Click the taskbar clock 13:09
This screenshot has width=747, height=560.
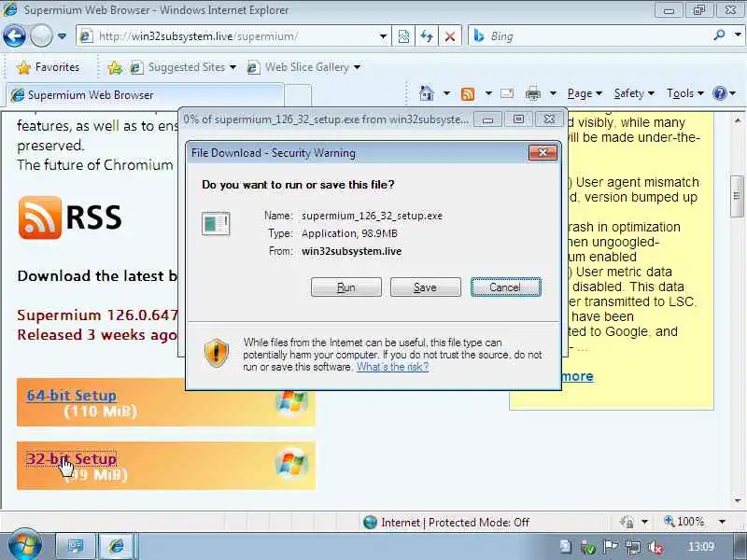(701, 546)
